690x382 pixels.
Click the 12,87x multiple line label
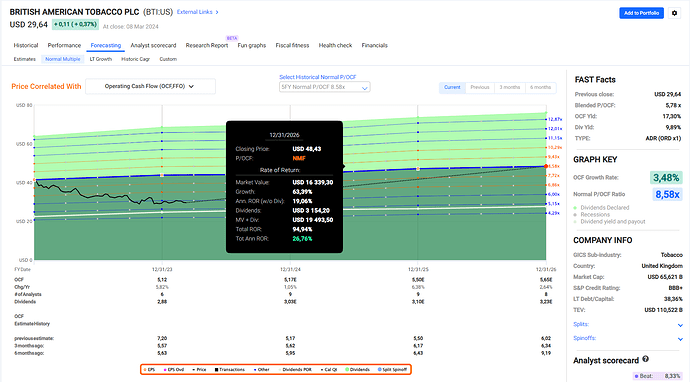coord(555,119)
